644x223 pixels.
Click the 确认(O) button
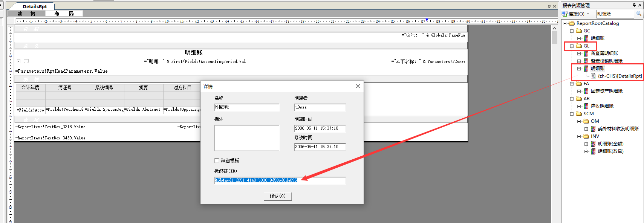(278, 196)
